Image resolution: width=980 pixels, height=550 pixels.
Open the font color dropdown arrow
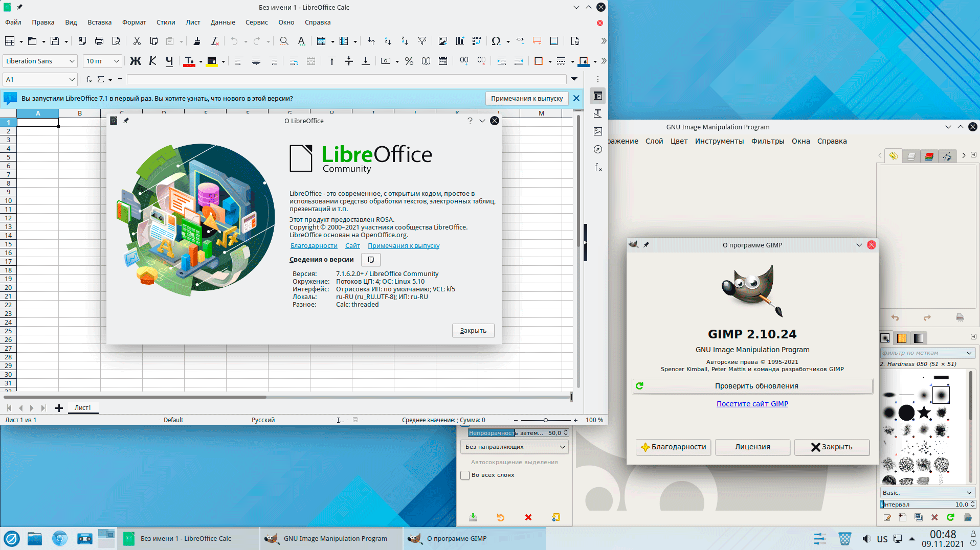point(201,62)
